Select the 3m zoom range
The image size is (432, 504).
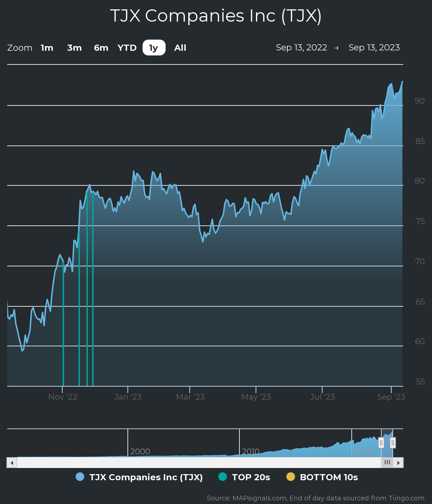(75, 48)
